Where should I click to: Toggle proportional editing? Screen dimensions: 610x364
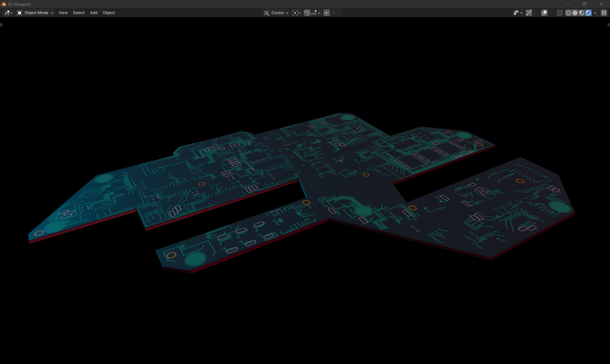coord(326,13)
